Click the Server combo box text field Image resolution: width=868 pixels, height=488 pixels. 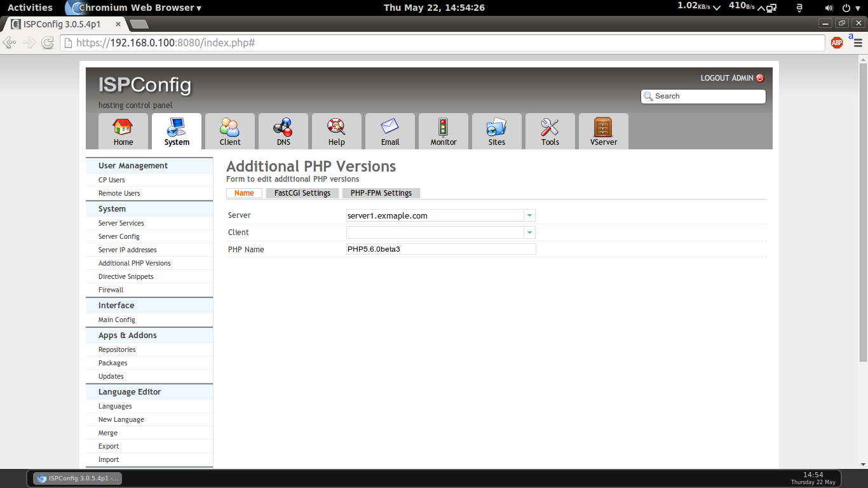click(435, 215)
